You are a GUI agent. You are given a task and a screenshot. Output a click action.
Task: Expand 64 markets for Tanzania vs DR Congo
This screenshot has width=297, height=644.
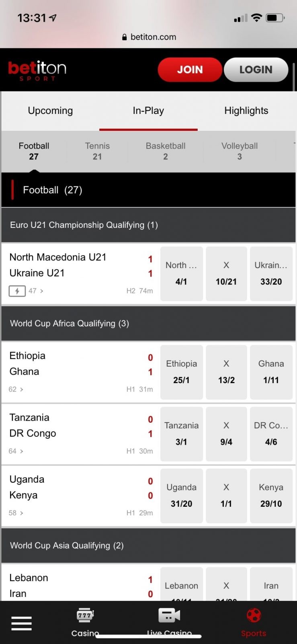click(x=16, y=451)
